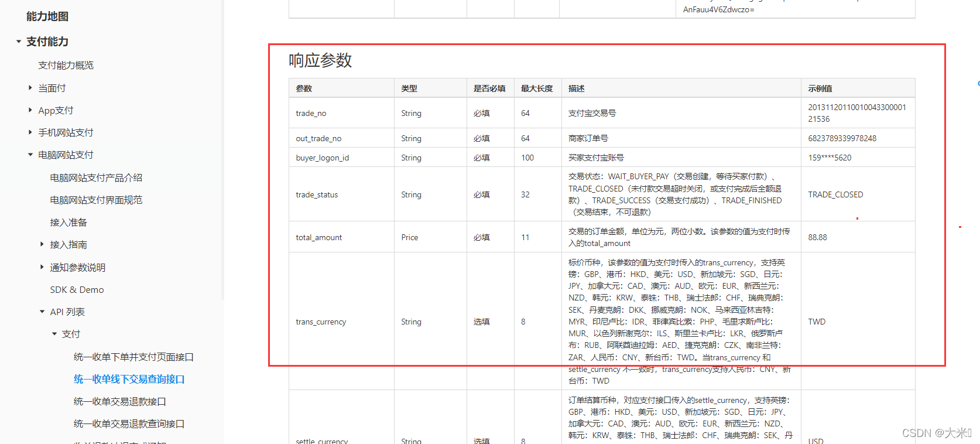Expand the App支付 tree arrow
The image size is (980, 444).
30,110
